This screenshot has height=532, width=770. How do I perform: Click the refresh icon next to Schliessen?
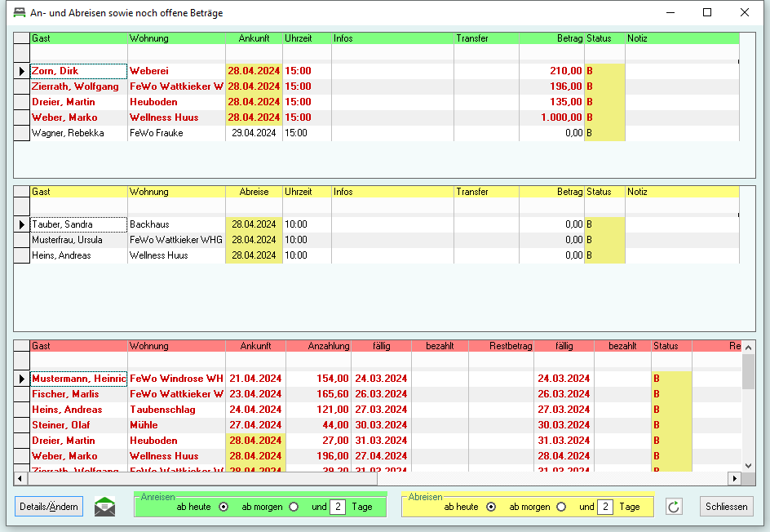673,507
